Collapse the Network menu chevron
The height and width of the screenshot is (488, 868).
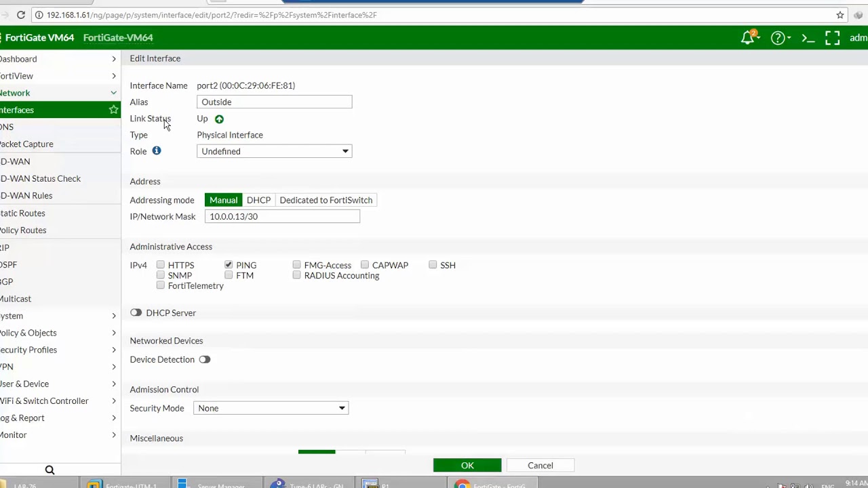114,93
